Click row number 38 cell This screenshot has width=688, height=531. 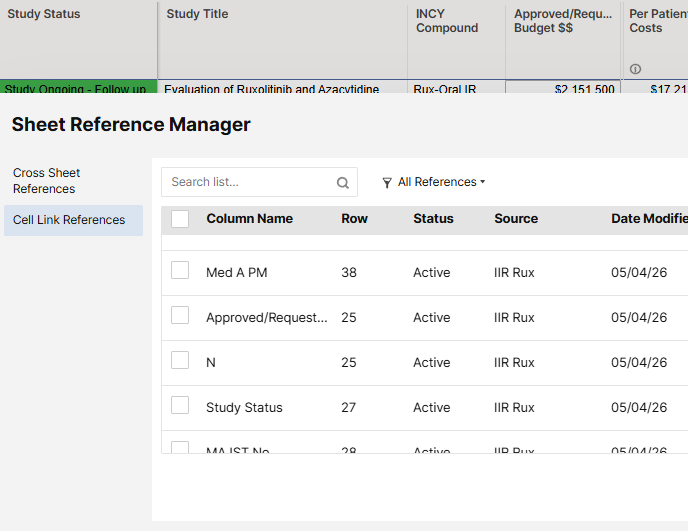[x=349, y=273]
